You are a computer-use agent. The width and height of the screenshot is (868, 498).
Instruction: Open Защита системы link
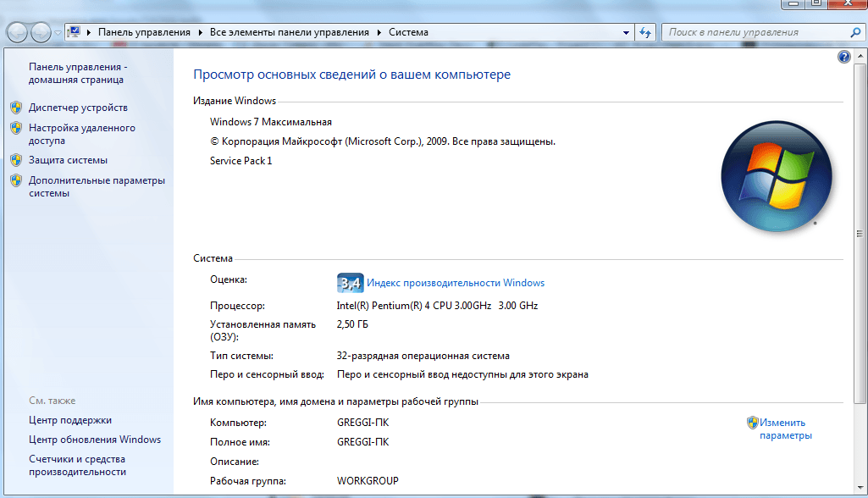click(68, 160)
